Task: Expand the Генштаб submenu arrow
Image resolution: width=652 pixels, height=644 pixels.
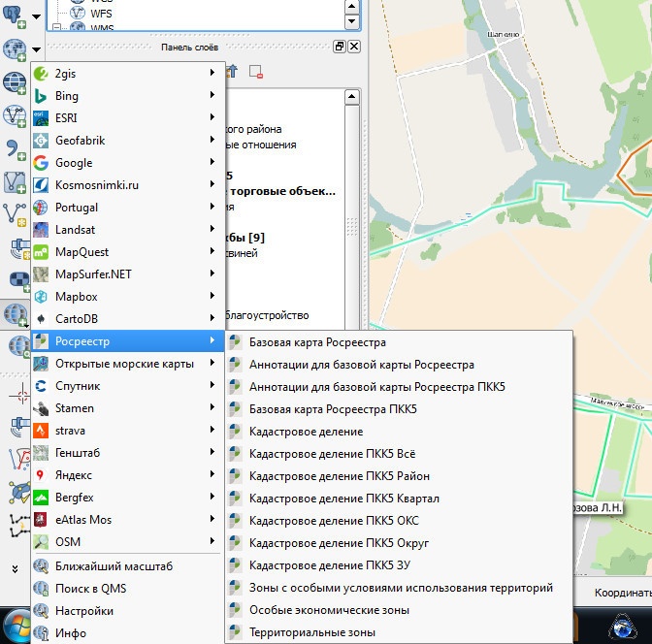Action: (212, 452)
